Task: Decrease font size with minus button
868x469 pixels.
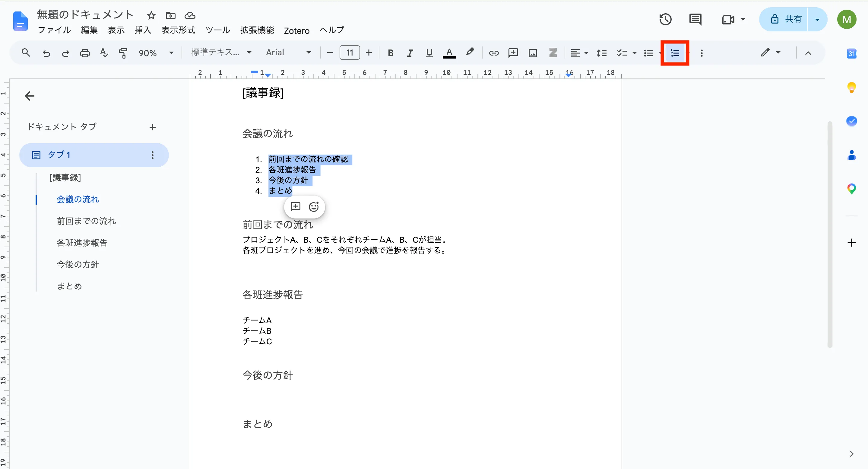Action: click(x=330, y=53)
